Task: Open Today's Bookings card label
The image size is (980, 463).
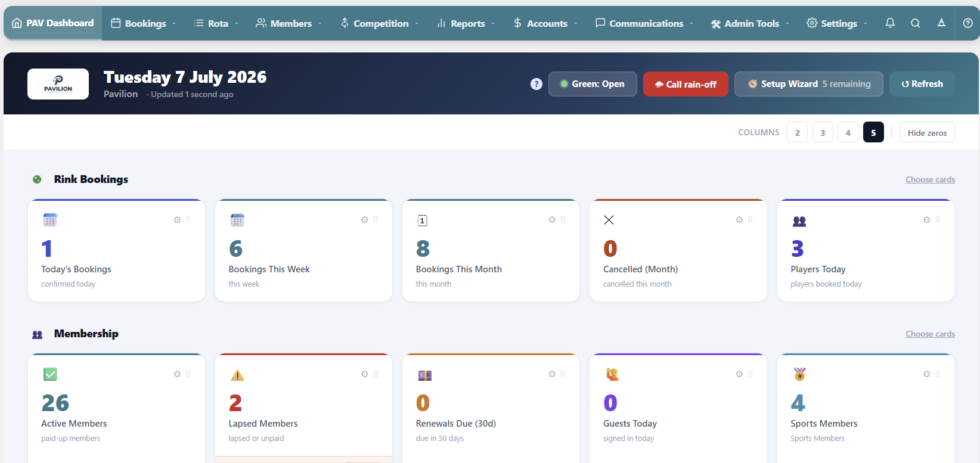Action: [x=76, y=269]
